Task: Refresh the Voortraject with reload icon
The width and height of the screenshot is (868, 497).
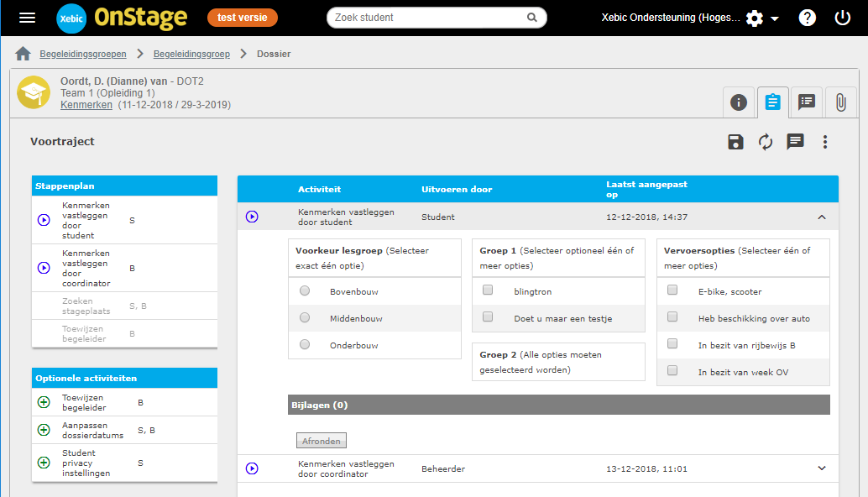Action: click(x=766, y=142)
